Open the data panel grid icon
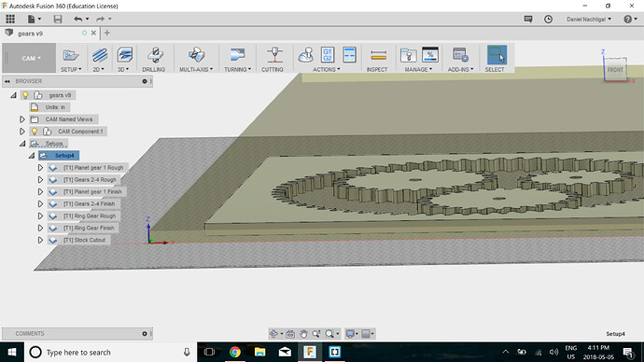644x362 pixels. pyautogui.click(x=10, y=19)
